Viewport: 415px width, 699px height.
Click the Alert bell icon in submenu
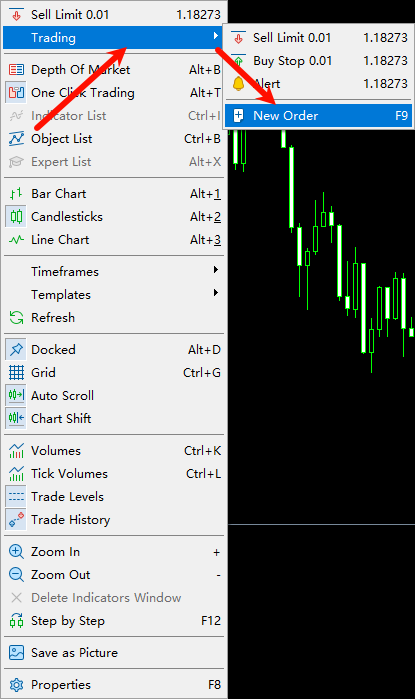pos(238,84)
